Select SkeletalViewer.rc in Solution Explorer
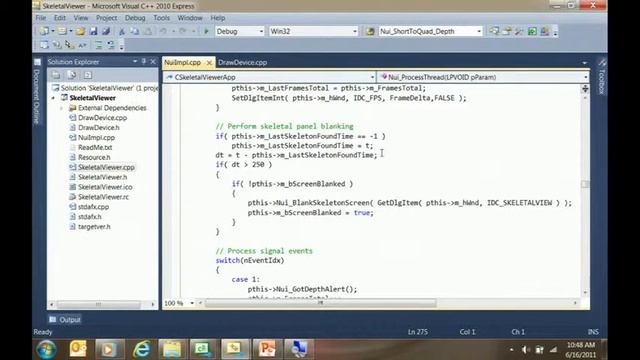640x360 pixels. (103, 197)
